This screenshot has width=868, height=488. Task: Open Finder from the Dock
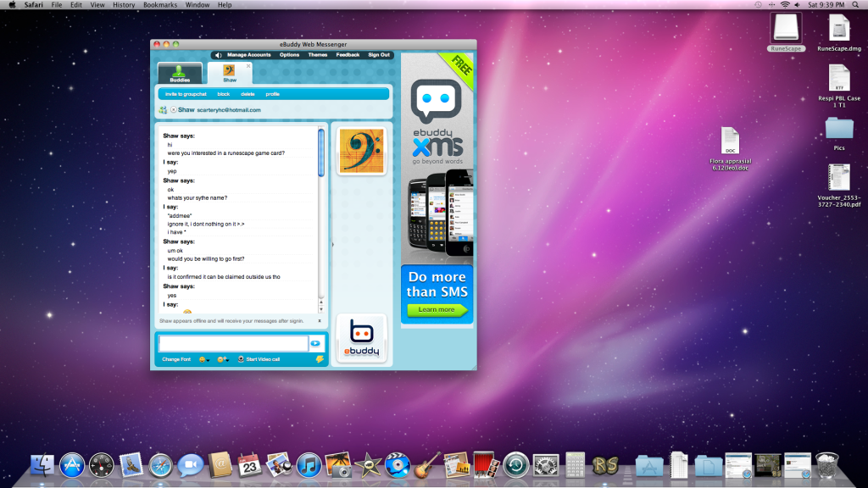pyautogui.click(x=42, y=465)
